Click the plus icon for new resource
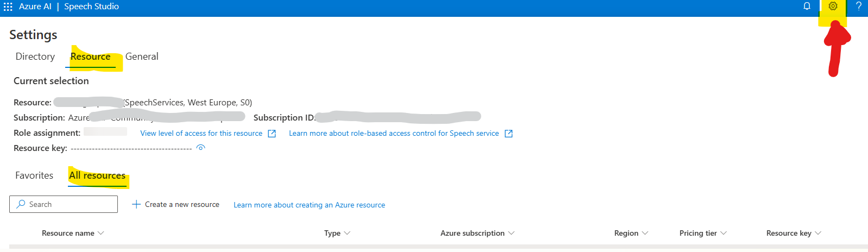The height and width of the screenshot is (252, 868). tap(136, 204)
